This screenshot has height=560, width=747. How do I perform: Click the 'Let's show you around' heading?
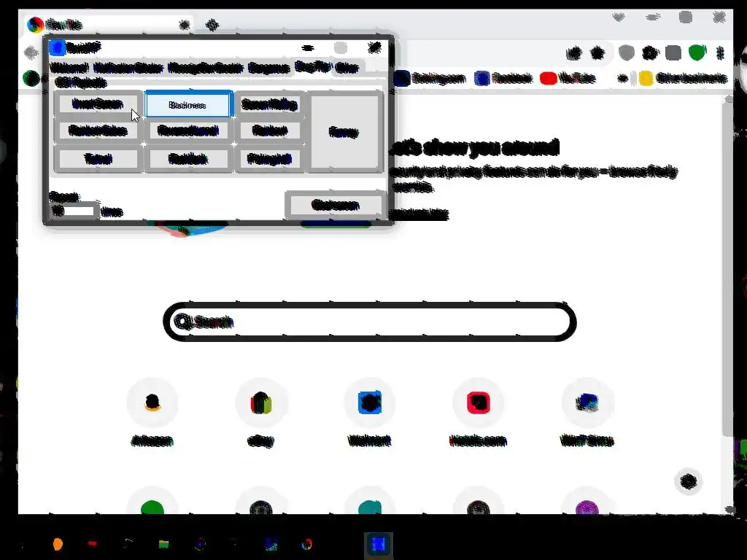[x=474, y=147]
